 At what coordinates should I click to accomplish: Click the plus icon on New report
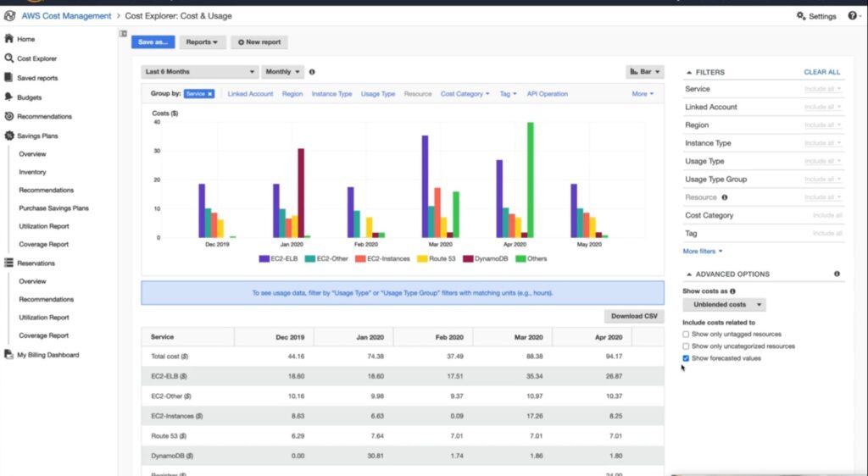(x=242, y=42)
